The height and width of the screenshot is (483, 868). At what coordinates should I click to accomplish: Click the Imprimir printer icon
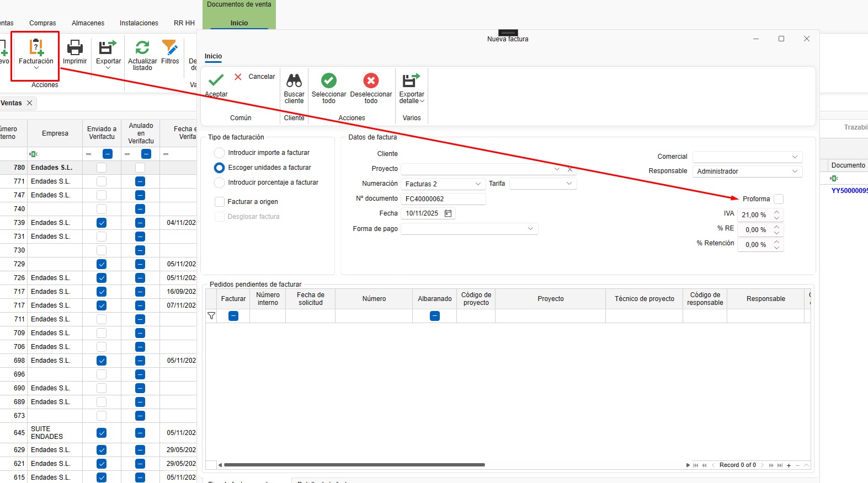click(x=74, y=48)
